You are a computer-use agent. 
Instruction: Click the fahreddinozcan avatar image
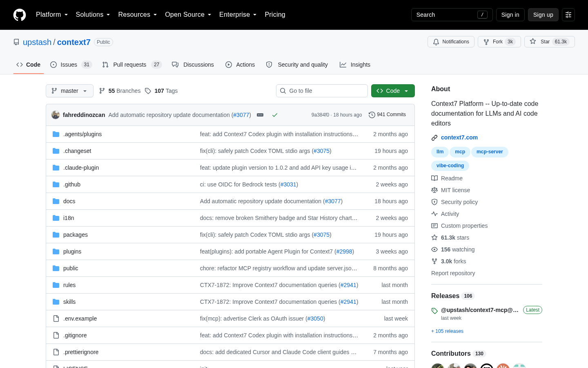(56, 115)
